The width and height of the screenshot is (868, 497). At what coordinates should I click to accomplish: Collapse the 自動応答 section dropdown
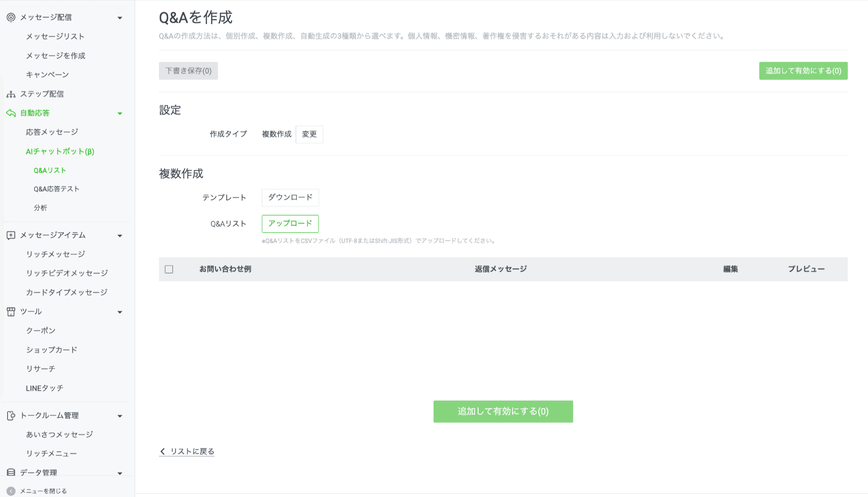[x=120, y=113]
